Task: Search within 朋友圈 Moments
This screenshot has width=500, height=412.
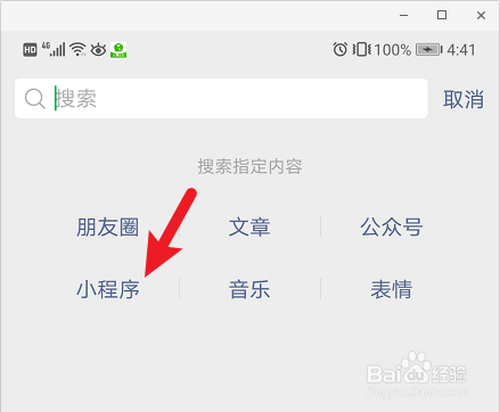Action: (108, 227)
